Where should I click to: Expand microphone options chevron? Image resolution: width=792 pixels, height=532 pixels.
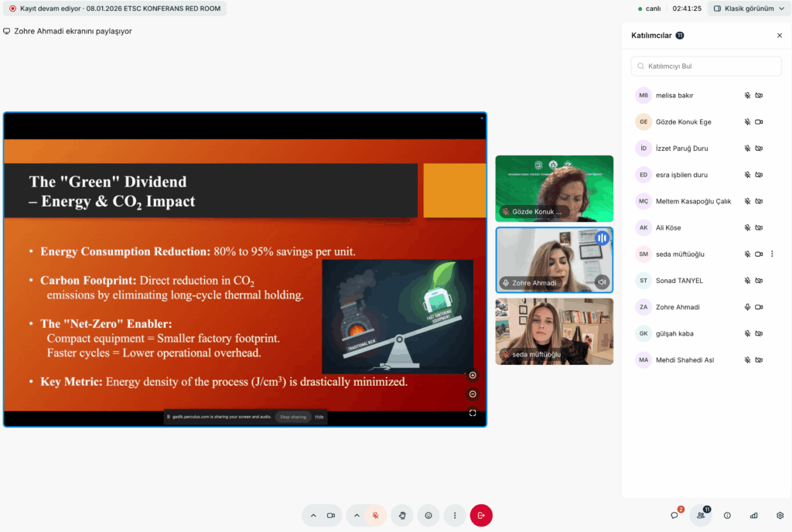[357, 515]
